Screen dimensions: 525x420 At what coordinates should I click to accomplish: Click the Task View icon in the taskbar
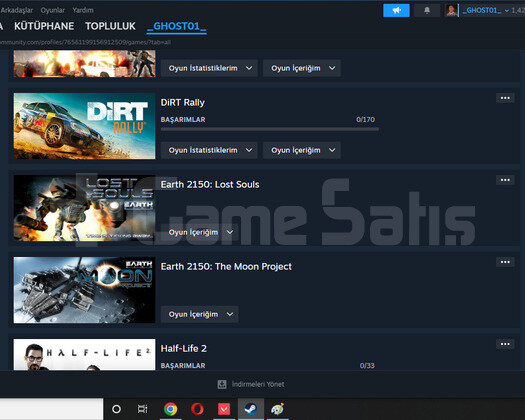pyautogui.click(x=143, y=409)
